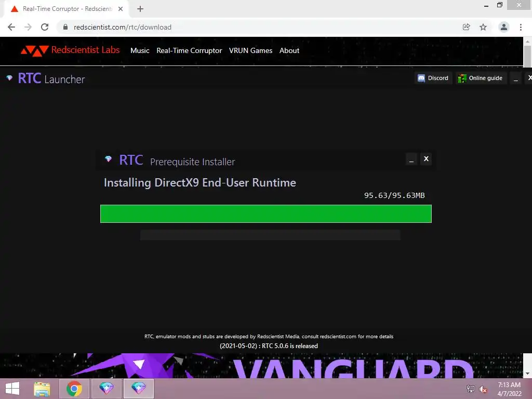Share this page icon in the address bar

(466, 27)
